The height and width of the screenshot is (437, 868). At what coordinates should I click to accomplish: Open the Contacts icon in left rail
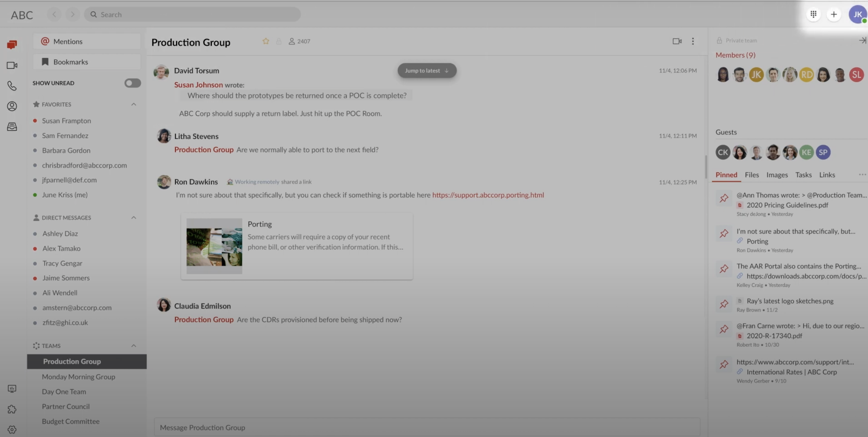coord(12,106)
